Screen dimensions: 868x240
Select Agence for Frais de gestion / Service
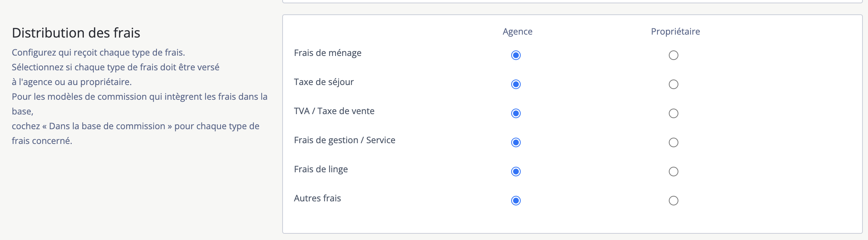pyautogui.click(x=516, y=142)
